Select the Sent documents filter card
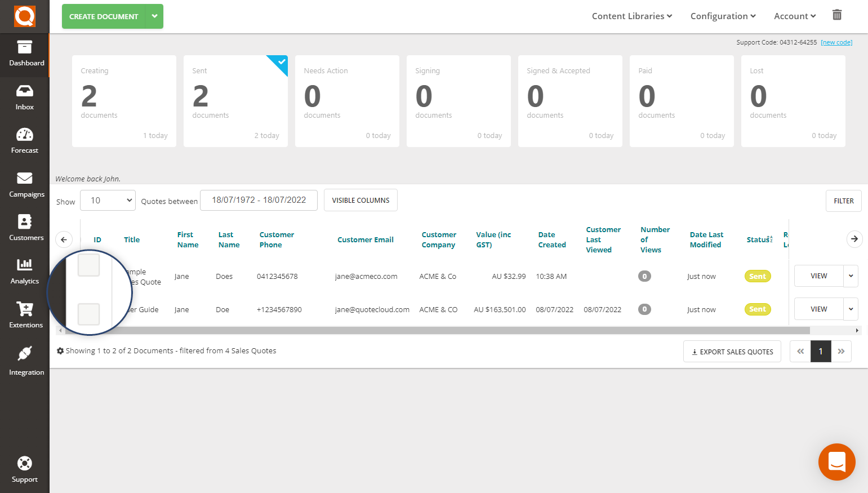 click(x=235, y=101)
